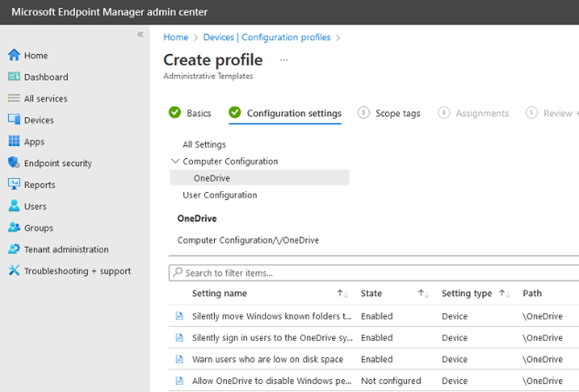Open the Allow OneDrive to disable Windows setting
Viewport: 579px width, 392px height.
[x=272, y=380]
